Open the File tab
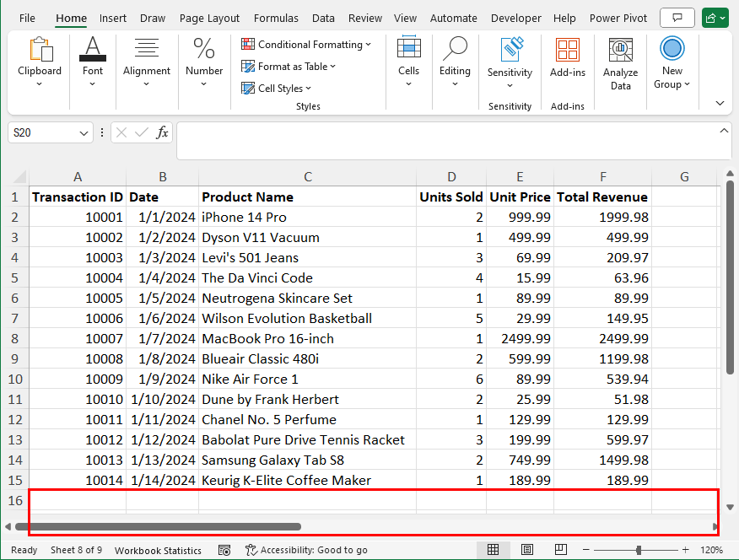Screen dimensions: 739x560 point(27,18)
